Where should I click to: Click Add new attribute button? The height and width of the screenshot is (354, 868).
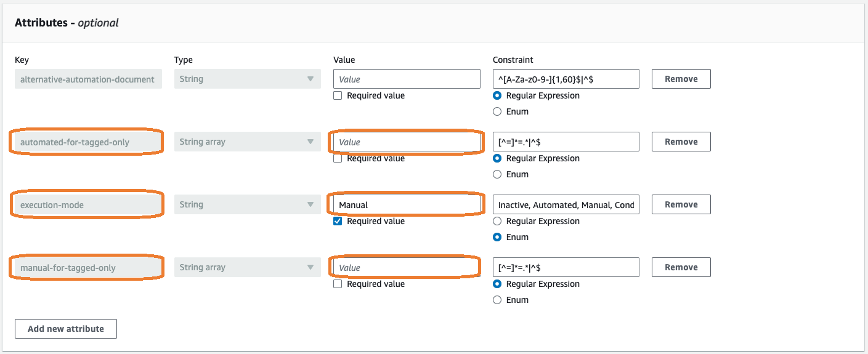(65, 329)
